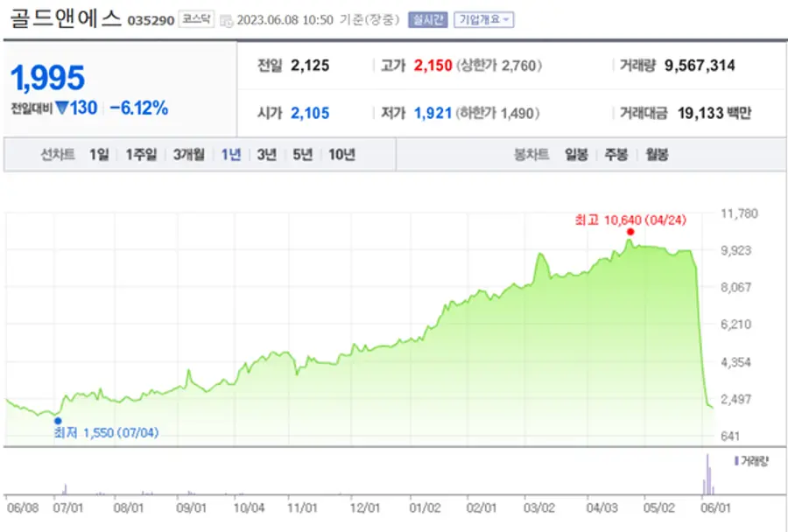Show the 3개월 line chart
The image size is (788, 532).
188,155
